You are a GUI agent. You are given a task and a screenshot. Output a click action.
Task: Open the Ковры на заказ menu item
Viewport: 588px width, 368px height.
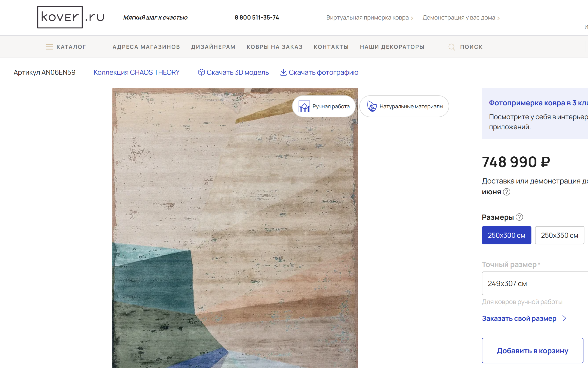275,47
